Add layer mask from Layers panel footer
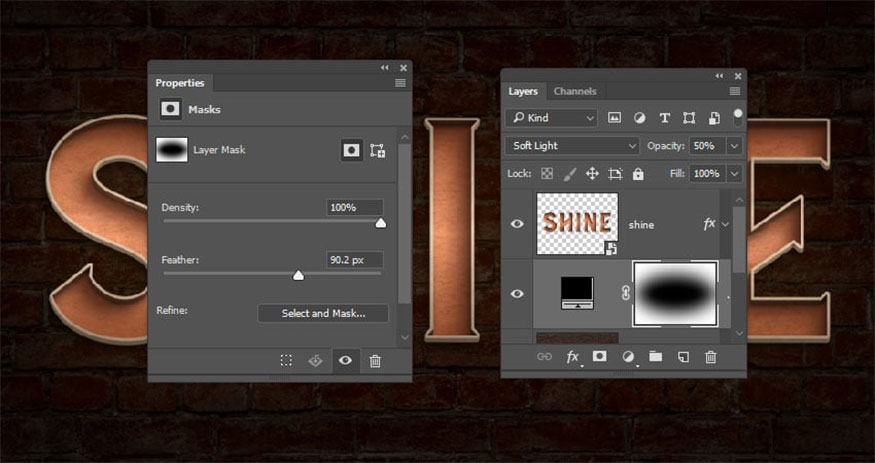The height and width of the screenshot is (463, 875). 600,357
